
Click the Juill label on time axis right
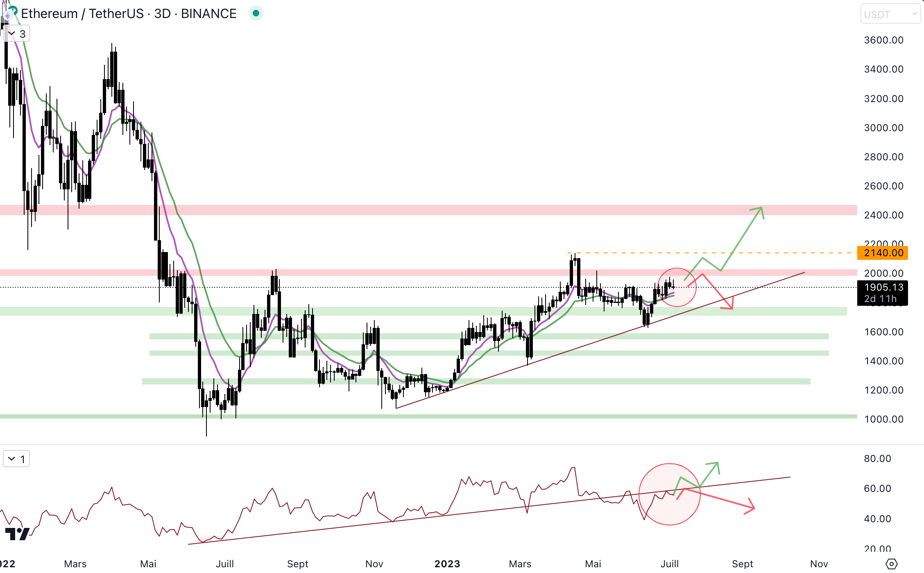(669, 564)
